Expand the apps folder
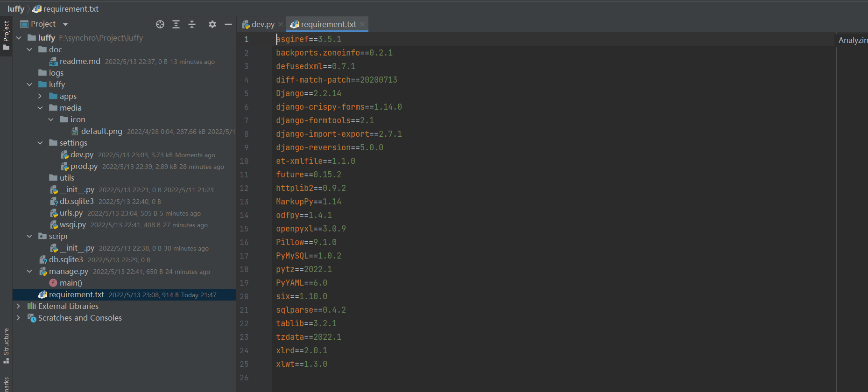 point(40,96)
